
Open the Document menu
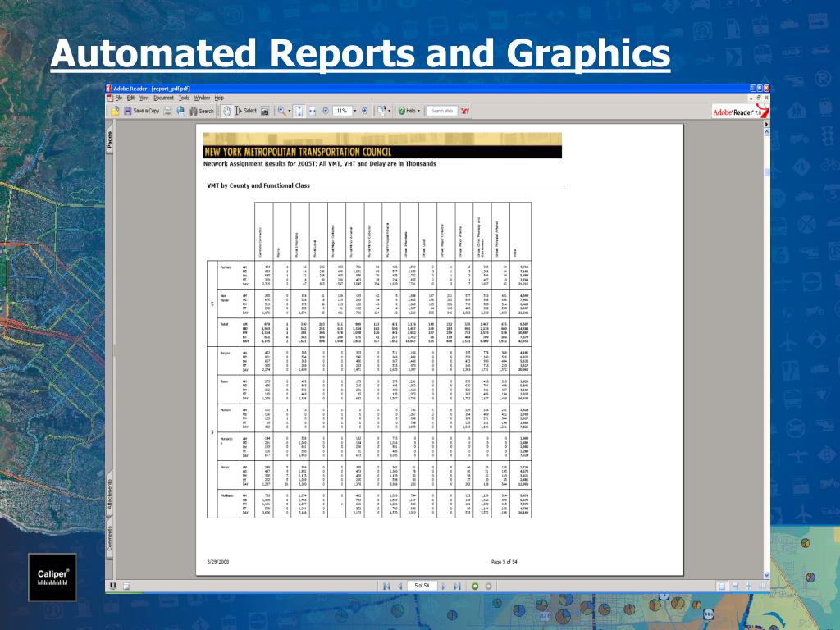[x=163, y=98]
